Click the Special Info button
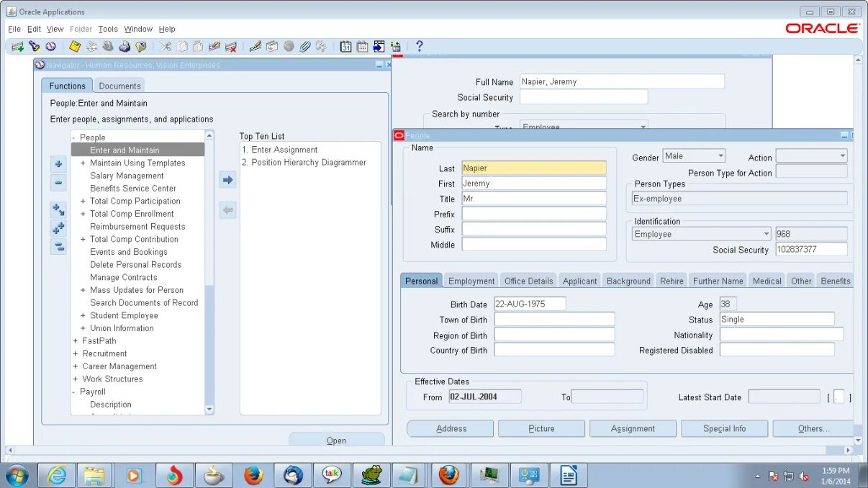Screen dimensions: 868x488 point(724,428)
